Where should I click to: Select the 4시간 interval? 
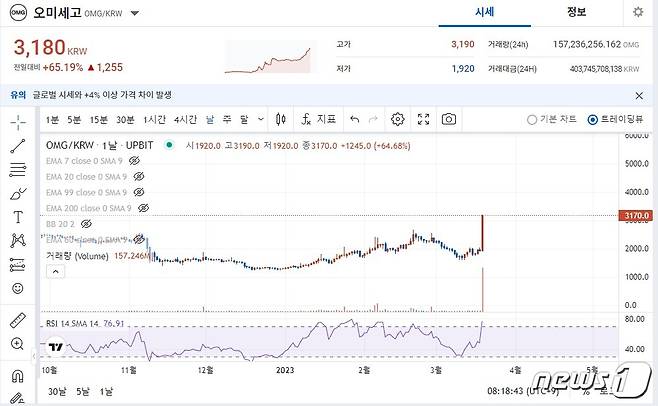[185, 120]
